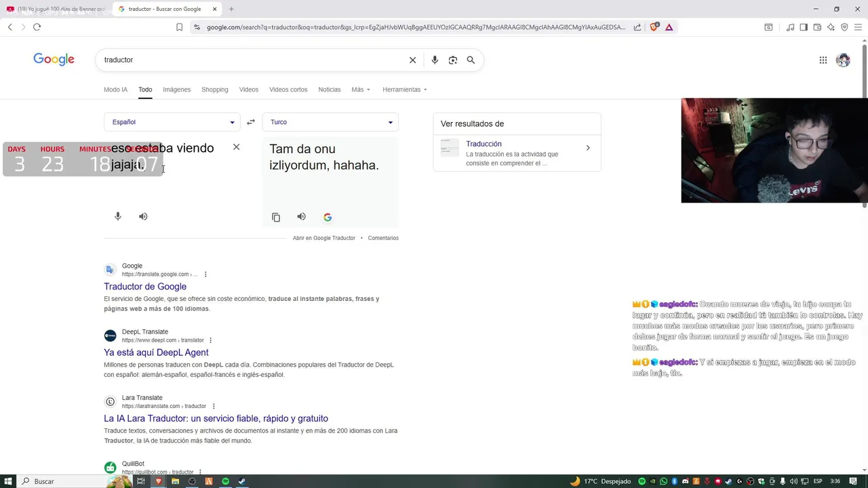The image size is (868, 488).
Task: Open the browser media control note icon
Action: (x=790, y=27)
